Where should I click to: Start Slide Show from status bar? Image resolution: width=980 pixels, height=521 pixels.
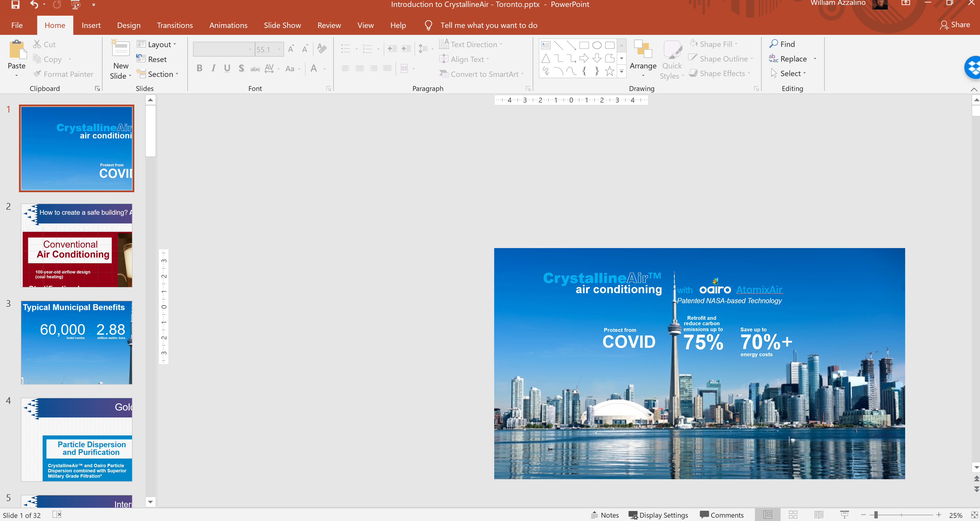coord(845,515)
